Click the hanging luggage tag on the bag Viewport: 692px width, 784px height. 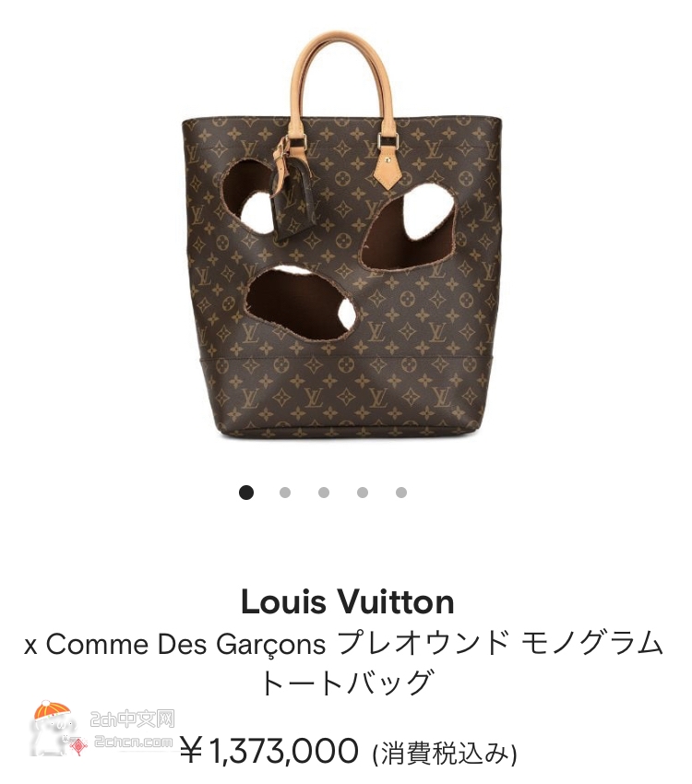(x=290, y=193)
